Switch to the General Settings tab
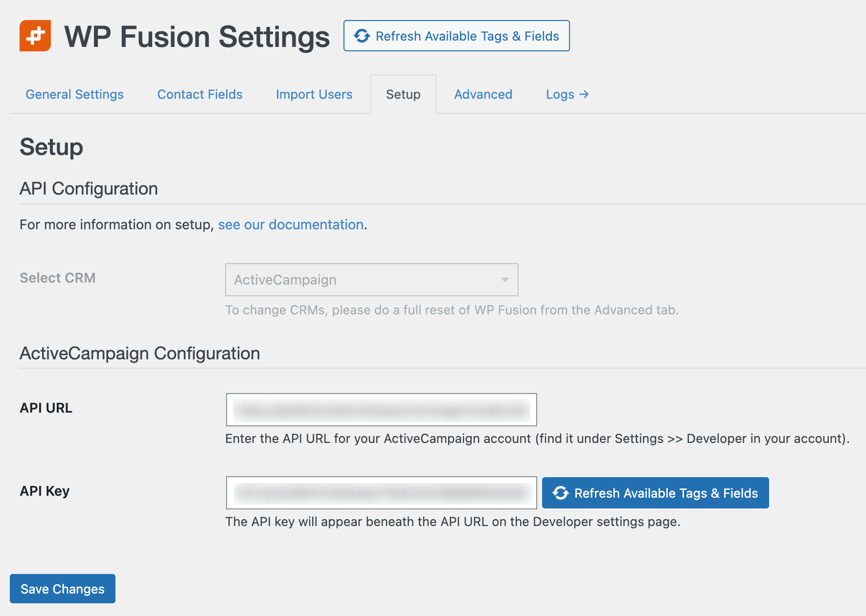Screen dimensions: 866x616 74,94
